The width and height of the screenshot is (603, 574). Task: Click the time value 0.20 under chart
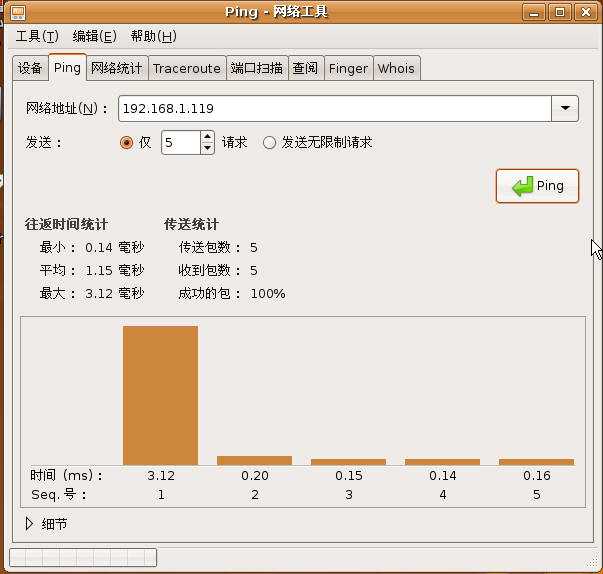point(255,476)
